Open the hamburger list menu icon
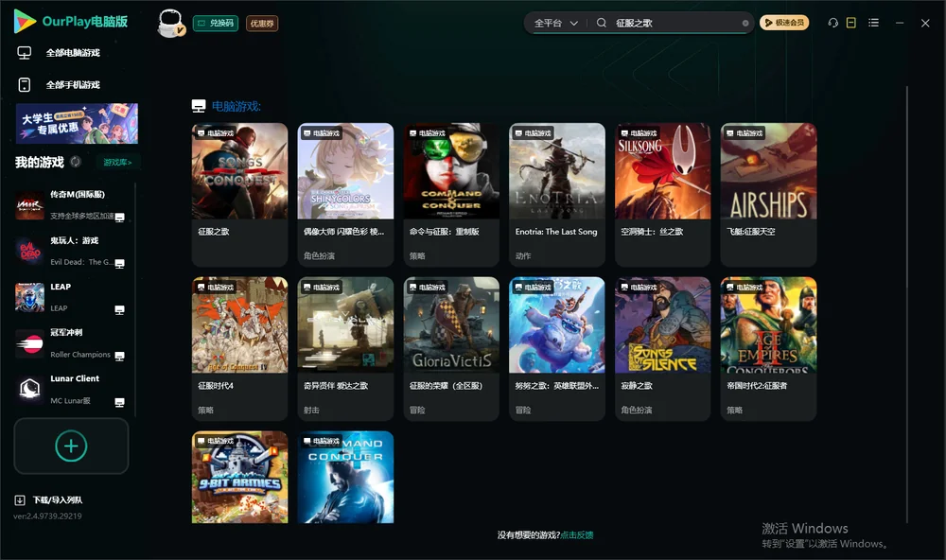Screen dimensions: 946x560 873,23
